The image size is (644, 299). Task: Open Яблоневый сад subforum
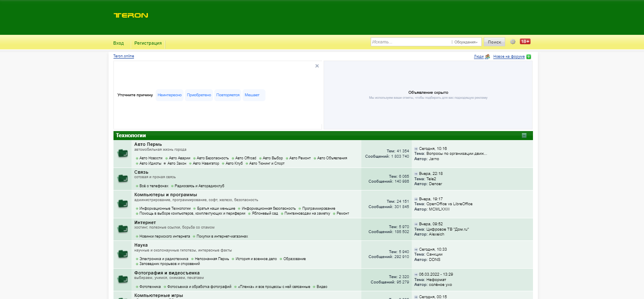pos(265,213)
